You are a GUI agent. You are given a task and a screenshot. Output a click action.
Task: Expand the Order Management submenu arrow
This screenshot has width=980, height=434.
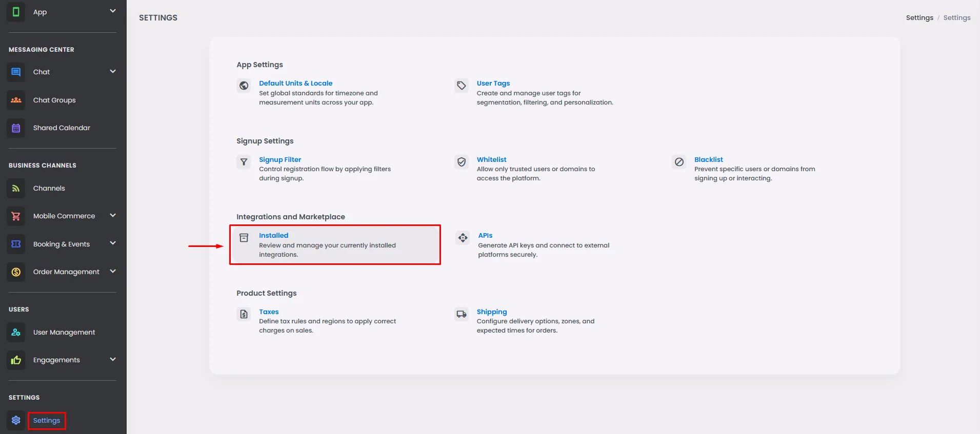point(113,271)
